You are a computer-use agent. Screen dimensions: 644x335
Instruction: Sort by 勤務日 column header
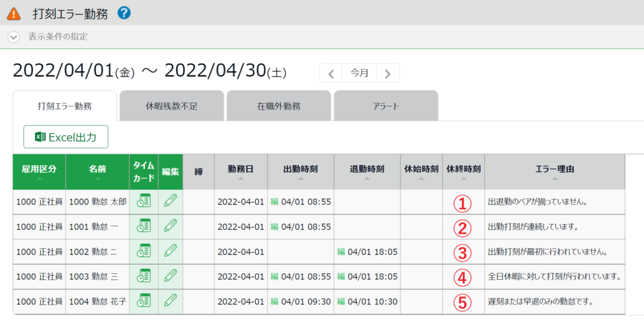(x=241, y=171)
